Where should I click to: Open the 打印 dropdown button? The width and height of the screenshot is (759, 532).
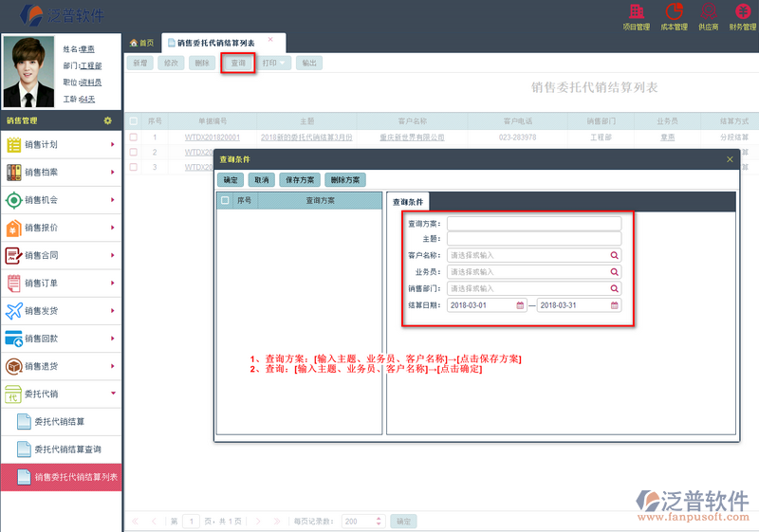tap(274, 63)
